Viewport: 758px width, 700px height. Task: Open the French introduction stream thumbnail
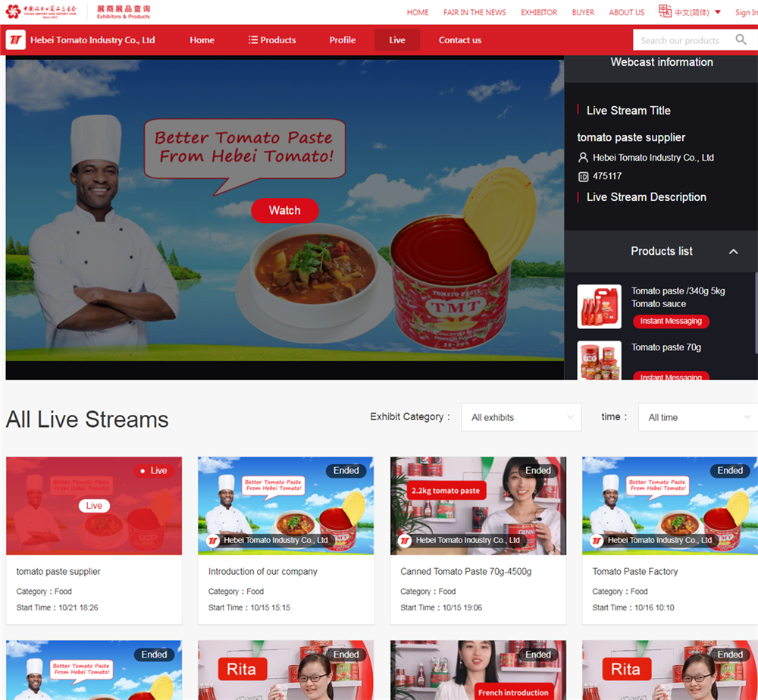pyautogui.click(x=478, y=670)
